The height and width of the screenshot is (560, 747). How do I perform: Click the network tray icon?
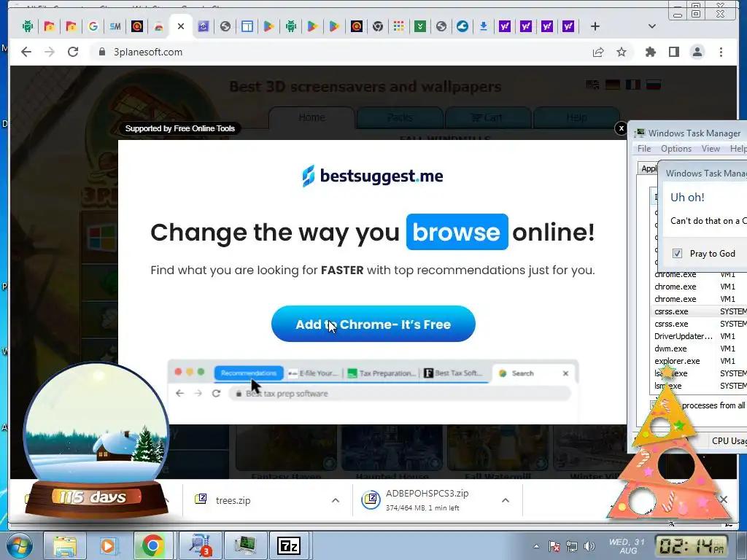pyautogui.click(x=572, y=546)
